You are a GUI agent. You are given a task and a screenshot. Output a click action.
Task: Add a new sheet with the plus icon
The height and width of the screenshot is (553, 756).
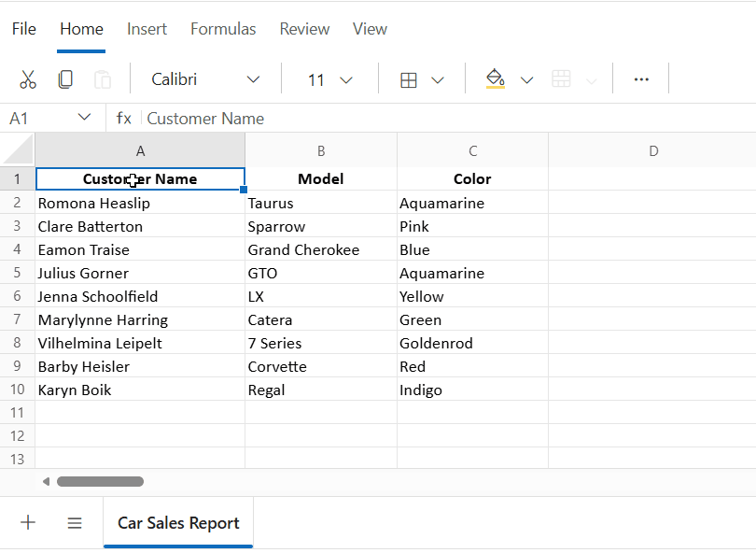[27, 522]
